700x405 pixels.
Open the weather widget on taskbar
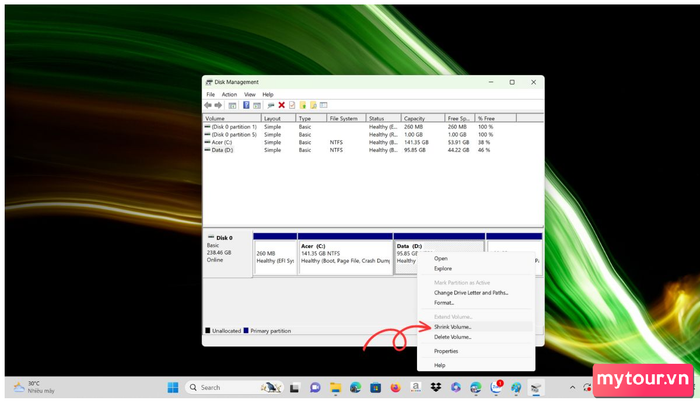tap(28, 387)
